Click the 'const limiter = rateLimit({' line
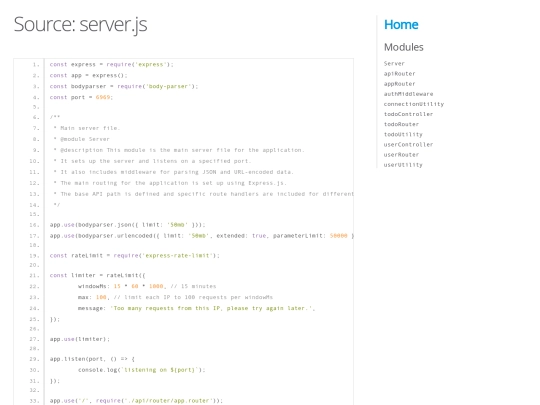Image resolution: width=540 pixels, height=405 pixels. pos(97,276)
